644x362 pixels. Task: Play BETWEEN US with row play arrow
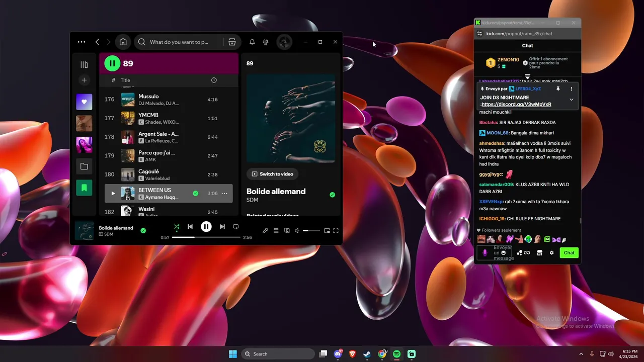pyautogui.click(x=113, y=194)
